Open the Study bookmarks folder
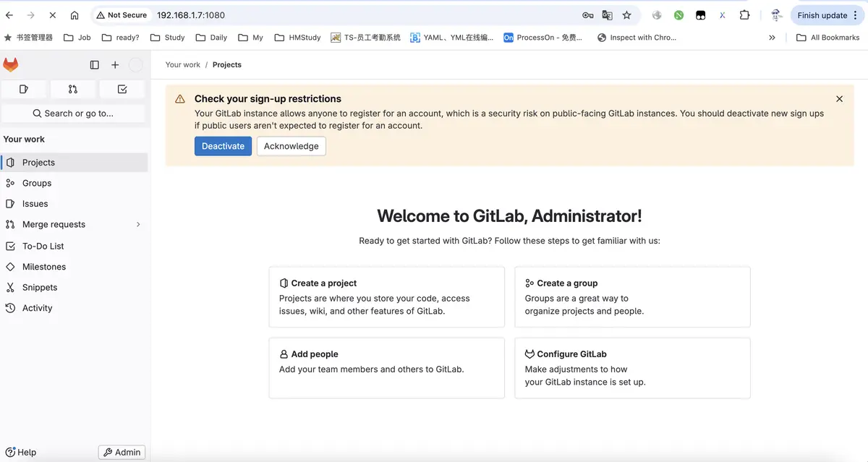The height and width of the screenshot is (462, 868). point(167,38)
